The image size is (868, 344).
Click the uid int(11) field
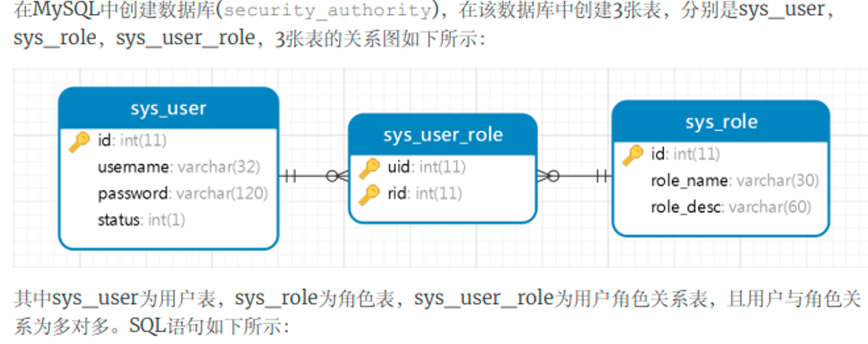tap(426, 167)
